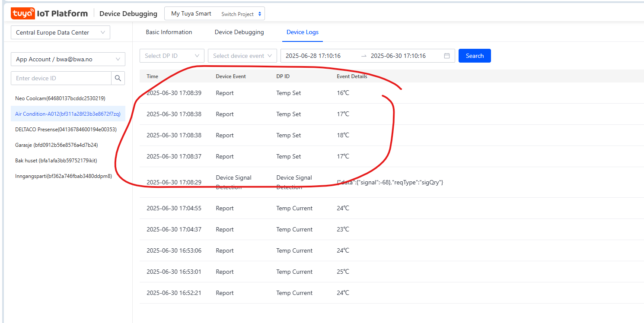Click the Time column header

153,76
